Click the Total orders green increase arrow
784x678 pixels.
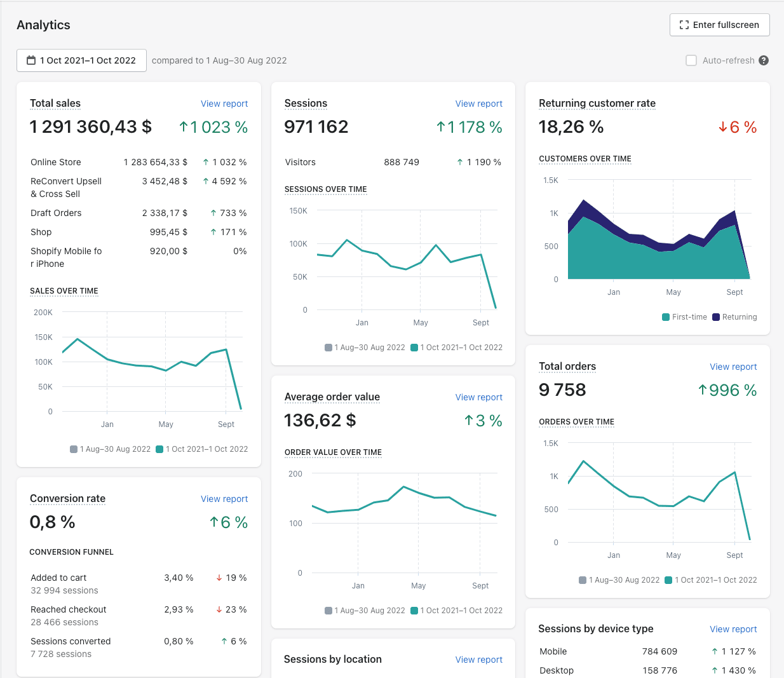pos(702,390)
